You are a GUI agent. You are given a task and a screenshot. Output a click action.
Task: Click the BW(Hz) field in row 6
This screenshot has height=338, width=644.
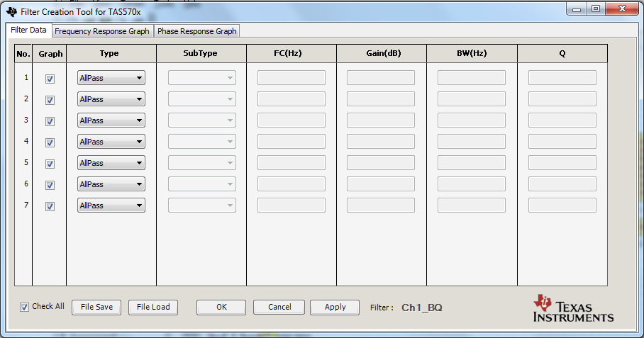point(472,184)
